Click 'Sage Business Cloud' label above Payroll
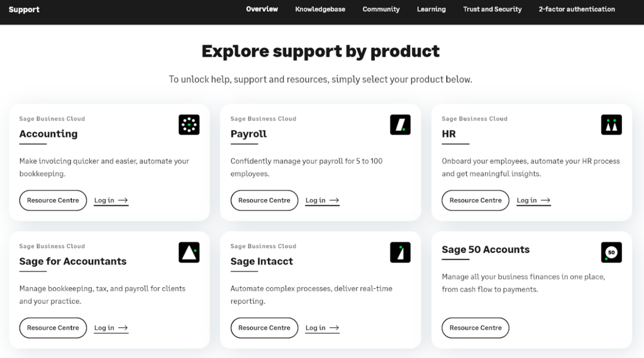This screenshot has height=358, width=644. pyautogui.click(x=264, y=119)
